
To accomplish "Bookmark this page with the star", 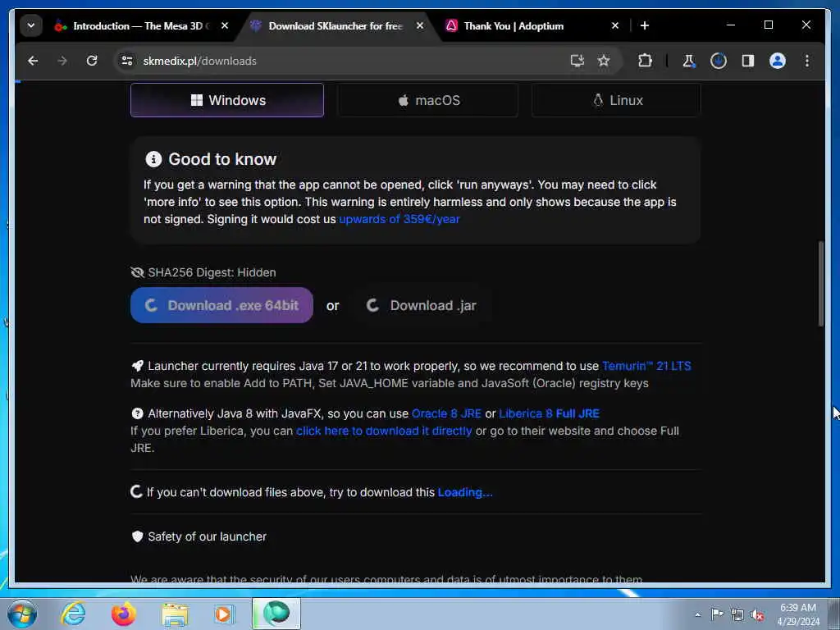I will (x=604, y=61).
